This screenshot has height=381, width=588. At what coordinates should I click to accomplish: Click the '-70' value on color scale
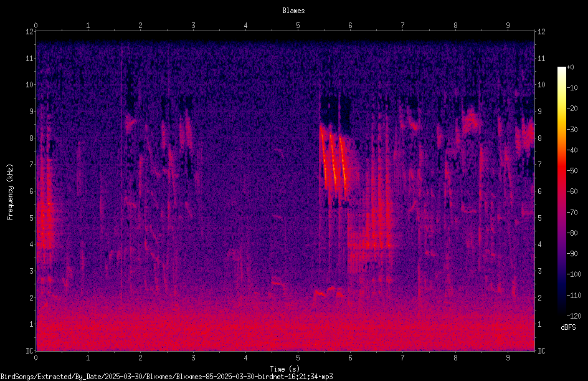point(572,213)
